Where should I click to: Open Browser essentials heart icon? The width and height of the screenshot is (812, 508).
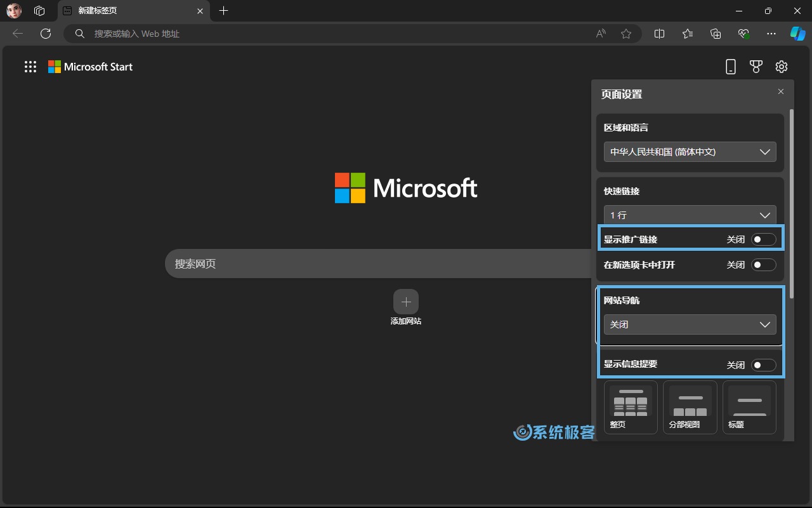coord(743,34)
